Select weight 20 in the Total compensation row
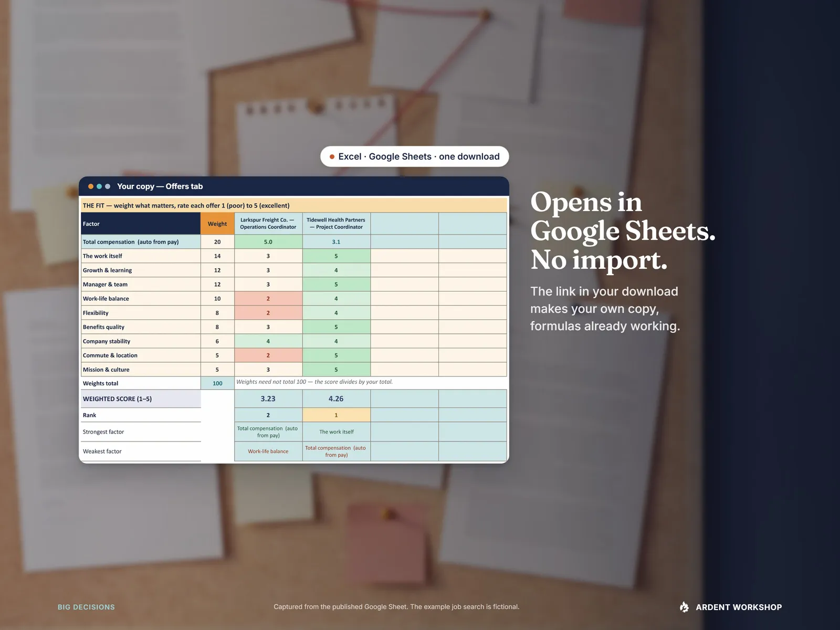 217,242
